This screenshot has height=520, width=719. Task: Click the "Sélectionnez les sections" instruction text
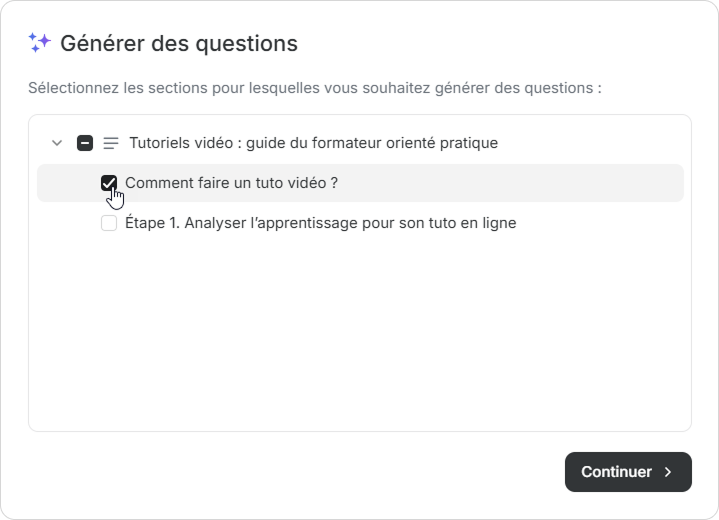coord(314,88)
